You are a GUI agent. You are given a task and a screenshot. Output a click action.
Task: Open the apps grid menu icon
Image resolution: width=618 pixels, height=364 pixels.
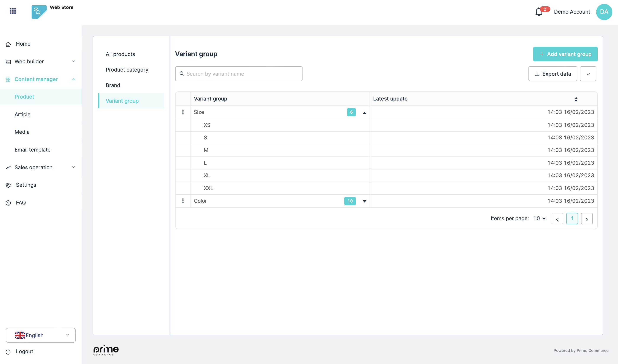point(13,11)
